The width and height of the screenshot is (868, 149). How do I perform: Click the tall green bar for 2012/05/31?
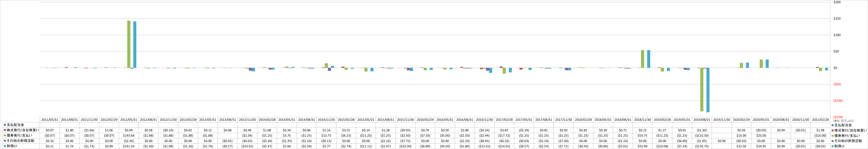click(x=129, y=44)
